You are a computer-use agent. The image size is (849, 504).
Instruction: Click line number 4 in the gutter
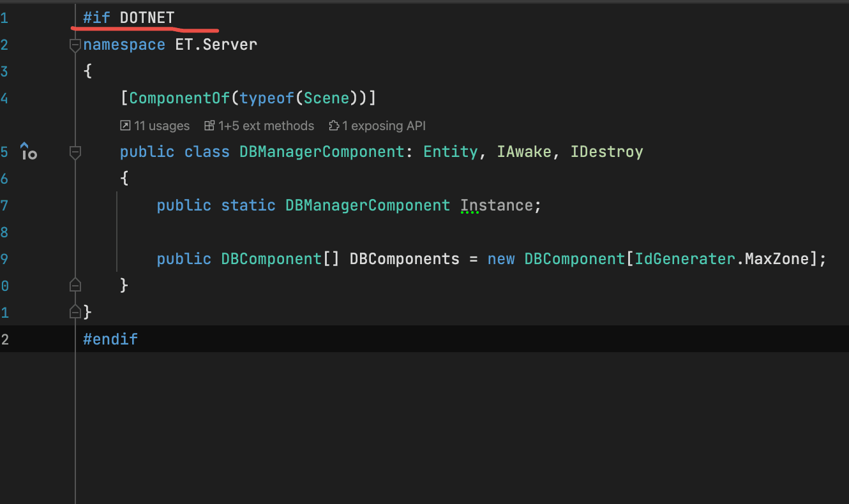click(4, 98)
